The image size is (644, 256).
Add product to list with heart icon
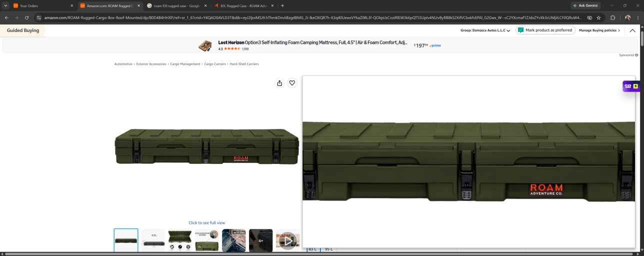292,83
